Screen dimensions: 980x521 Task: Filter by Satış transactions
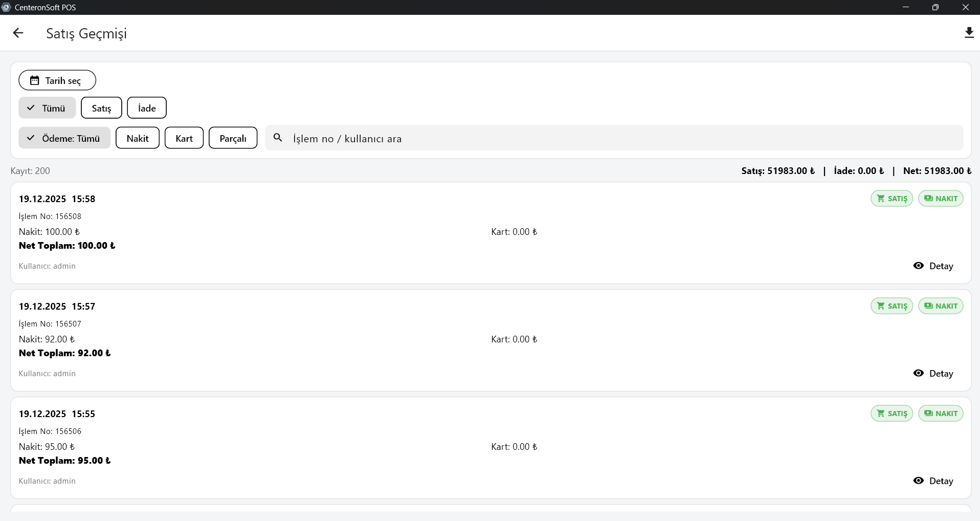pos(101,108)
